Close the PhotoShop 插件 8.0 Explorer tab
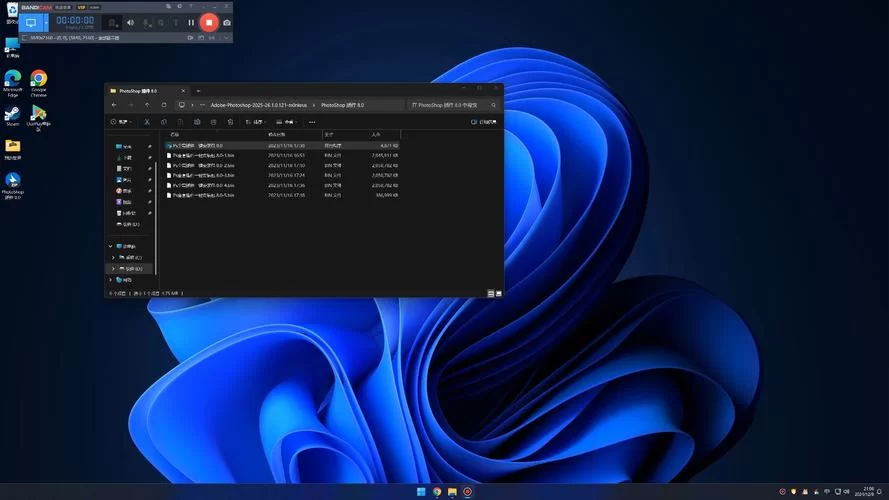The image size is (889, 500). [183, 91]
